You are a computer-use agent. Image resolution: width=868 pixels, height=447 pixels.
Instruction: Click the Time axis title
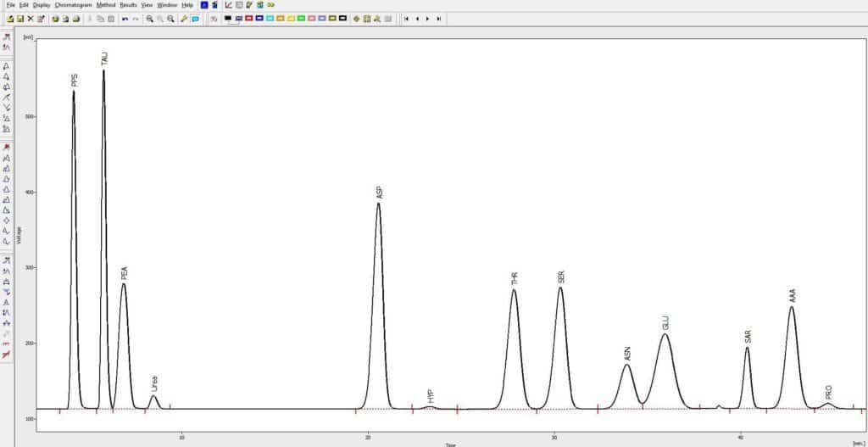pyautogui.click(x=451, y=444)
